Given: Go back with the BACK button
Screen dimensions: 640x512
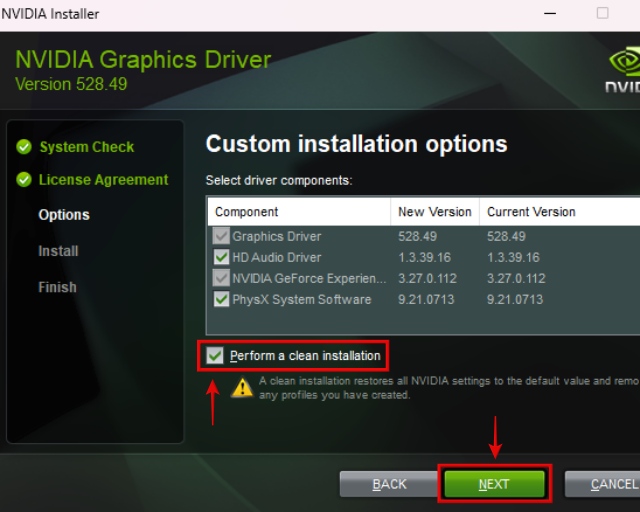Looking at the screenshot, I should coord(389,484).
